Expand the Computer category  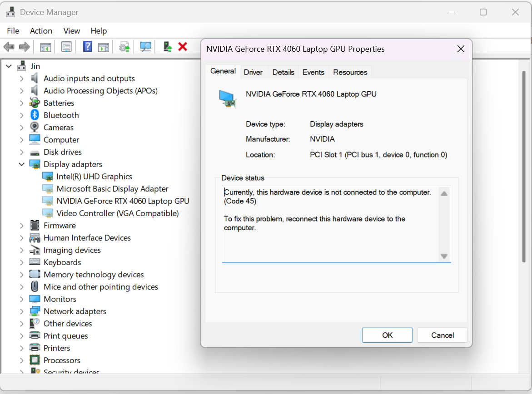[x=22, y=140]
